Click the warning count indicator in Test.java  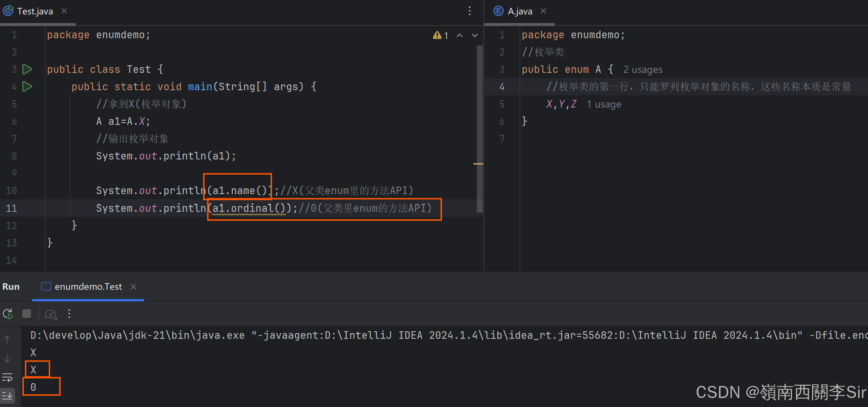[x=440, y=35]
